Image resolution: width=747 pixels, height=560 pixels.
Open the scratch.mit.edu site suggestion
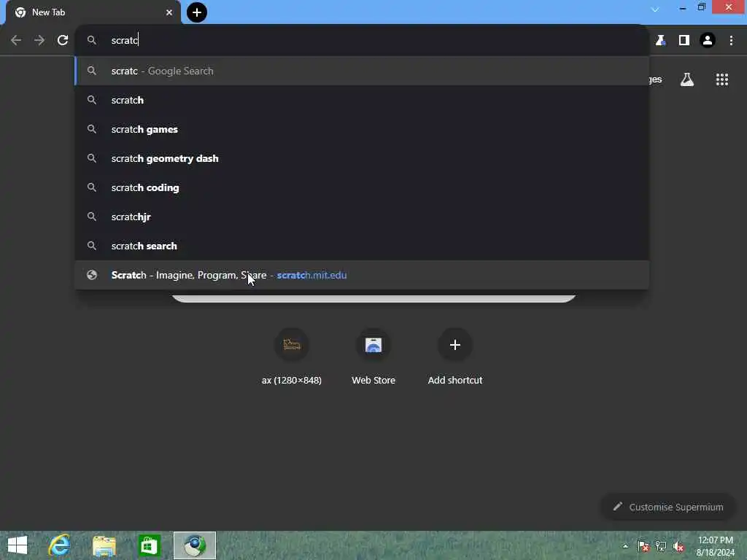[x=362, y=275]
